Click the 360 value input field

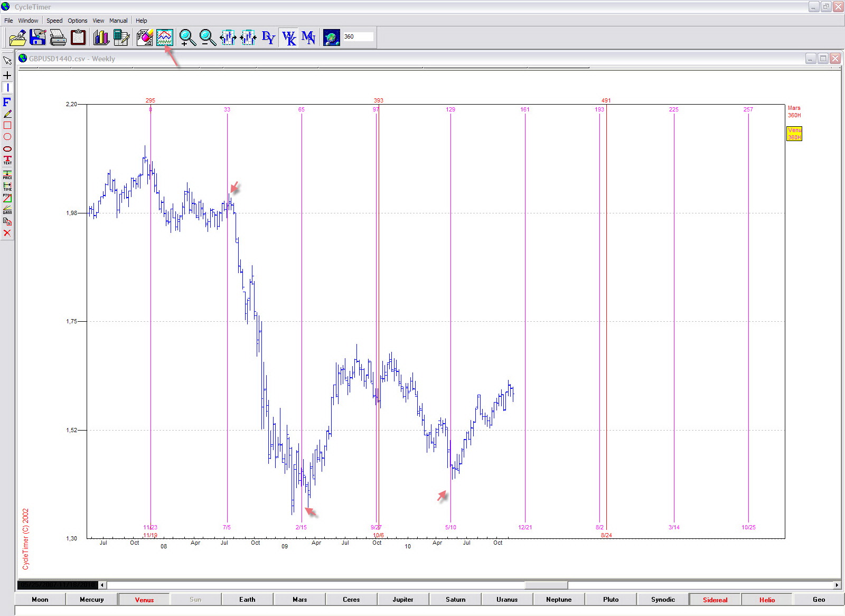[358, 36]
